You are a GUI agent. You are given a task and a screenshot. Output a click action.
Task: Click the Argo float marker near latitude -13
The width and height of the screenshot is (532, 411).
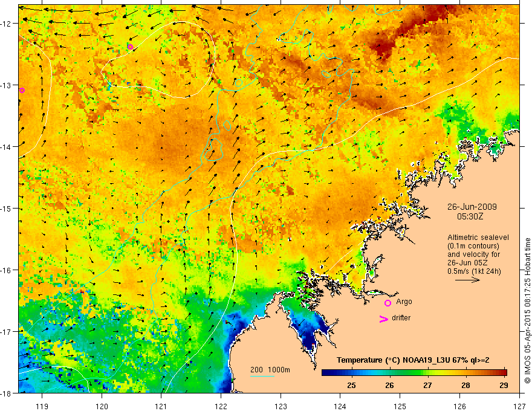22,90
